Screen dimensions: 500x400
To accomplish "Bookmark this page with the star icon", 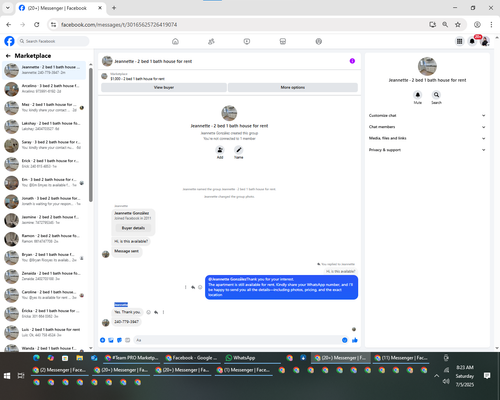I will pos(458,24).
